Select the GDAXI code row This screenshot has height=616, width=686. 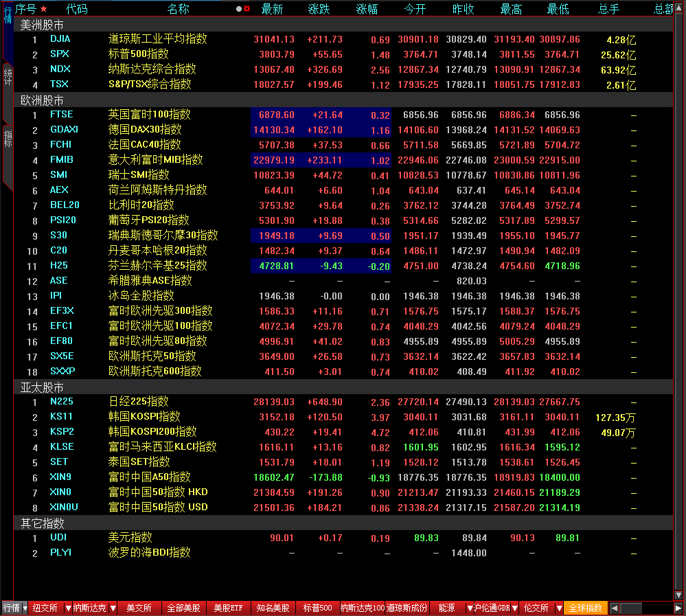coord(64,130)
